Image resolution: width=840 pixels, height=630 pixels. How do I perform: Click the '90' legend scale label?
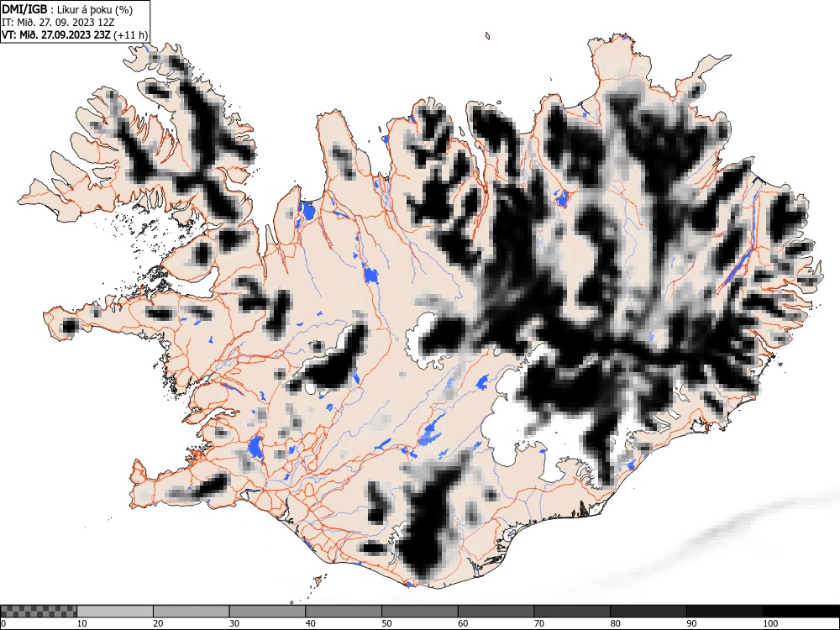coord(690,623)
